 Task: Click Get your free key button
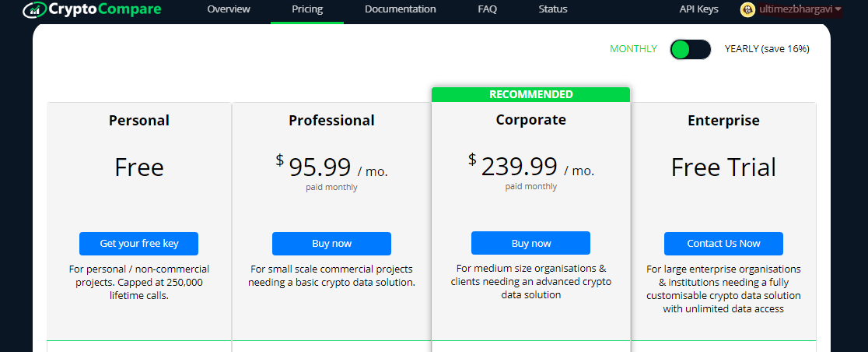point(138,244)
